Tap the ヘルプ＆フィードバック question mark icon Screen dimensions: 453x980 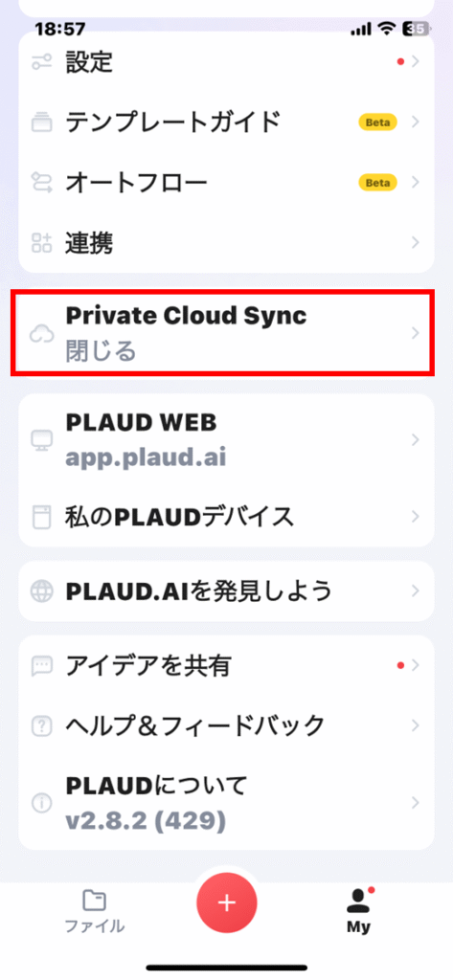click(x=41, y=725)
